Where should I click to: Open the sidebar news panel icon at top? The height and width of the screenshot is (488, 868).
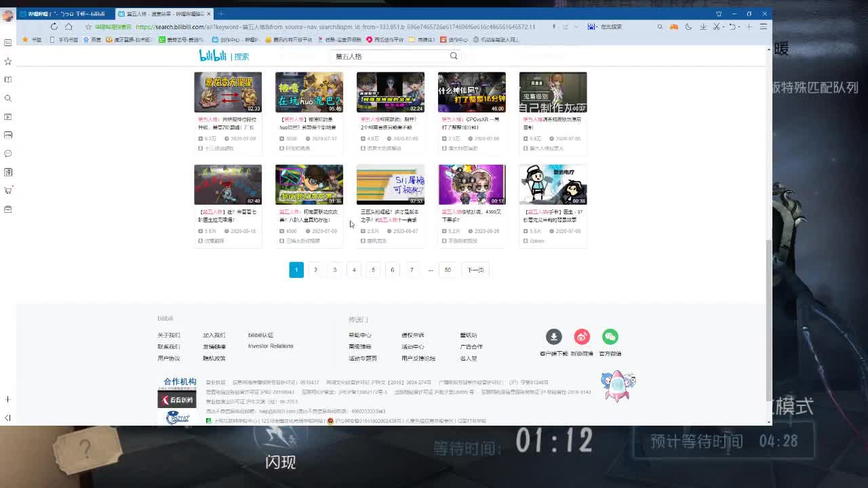(x=8, y=43)
